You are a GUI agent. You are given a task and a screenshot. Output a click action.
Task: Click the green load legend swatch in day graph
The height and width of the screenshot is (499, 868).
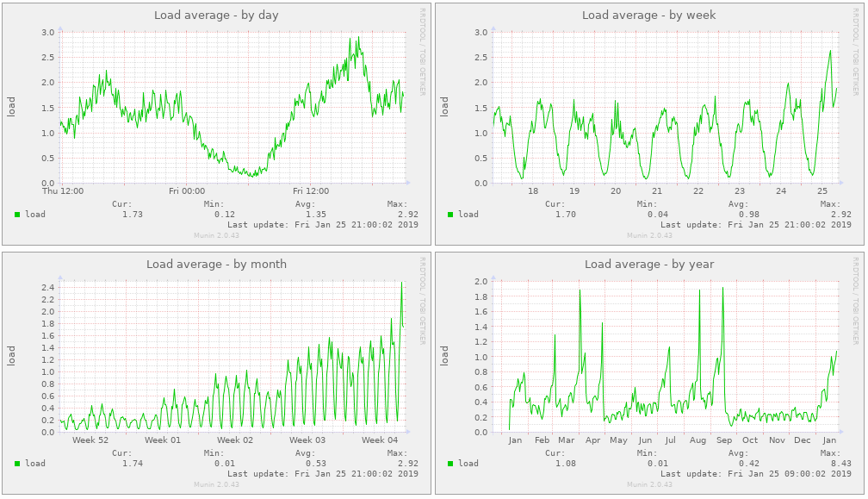click(17, 215)
